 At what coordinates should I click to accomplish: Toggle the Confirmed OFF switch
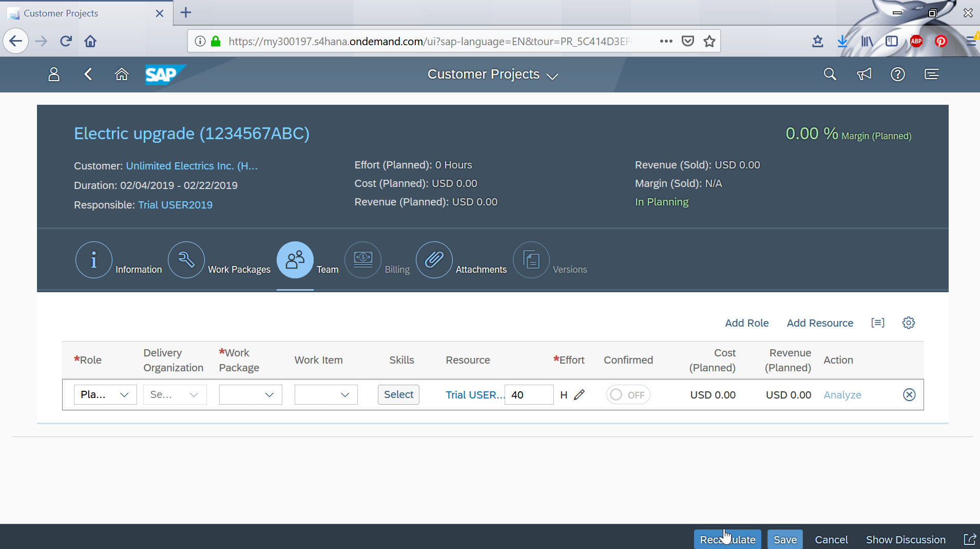tap(628, 395)
